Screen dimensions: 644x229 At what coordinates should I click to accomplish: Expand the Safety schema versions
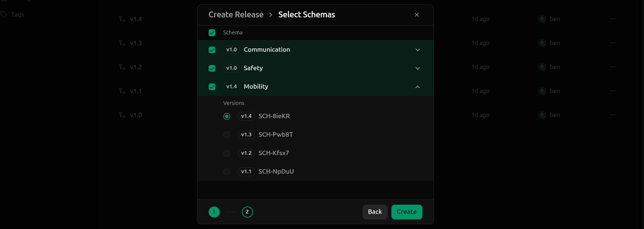(418, 68)
